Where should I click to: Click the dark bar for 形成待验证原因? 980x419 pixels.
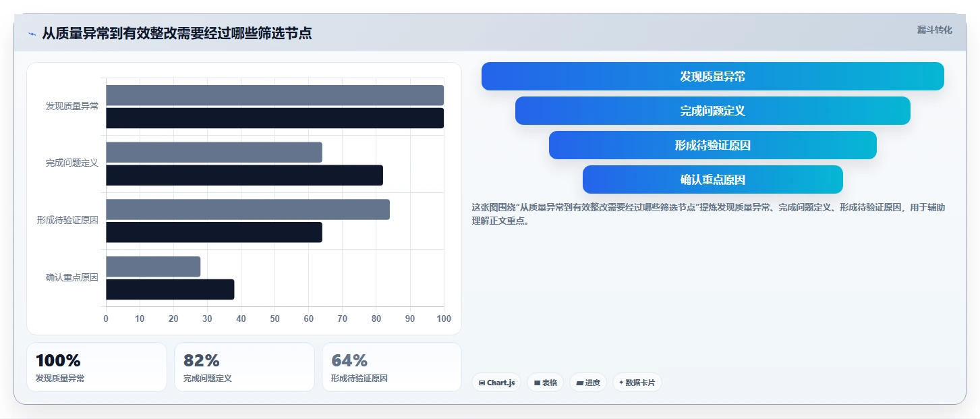[214, 232]
